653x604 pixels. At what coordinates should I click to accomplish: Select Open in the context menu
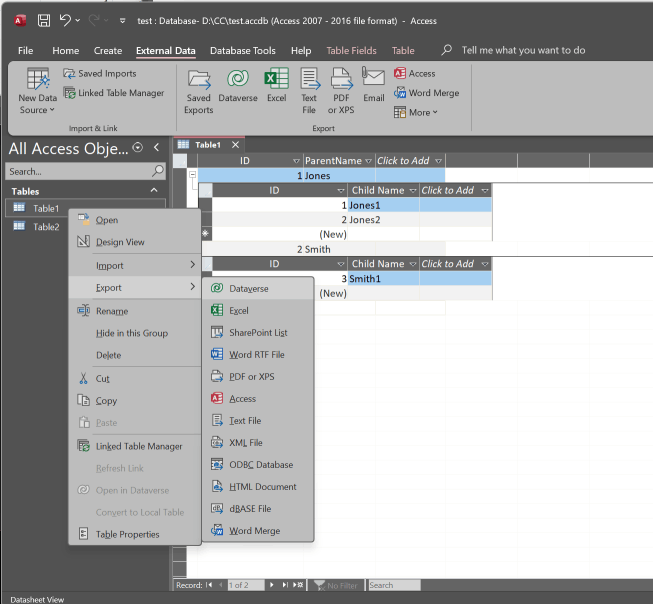click(x=135, y=220)
